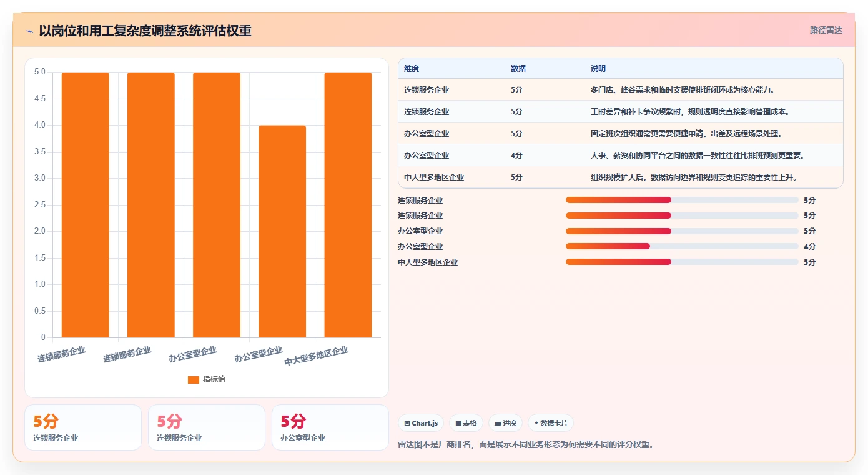
Task: Select the row about 人事、薪资和协同平台
Action: point(621,156)
